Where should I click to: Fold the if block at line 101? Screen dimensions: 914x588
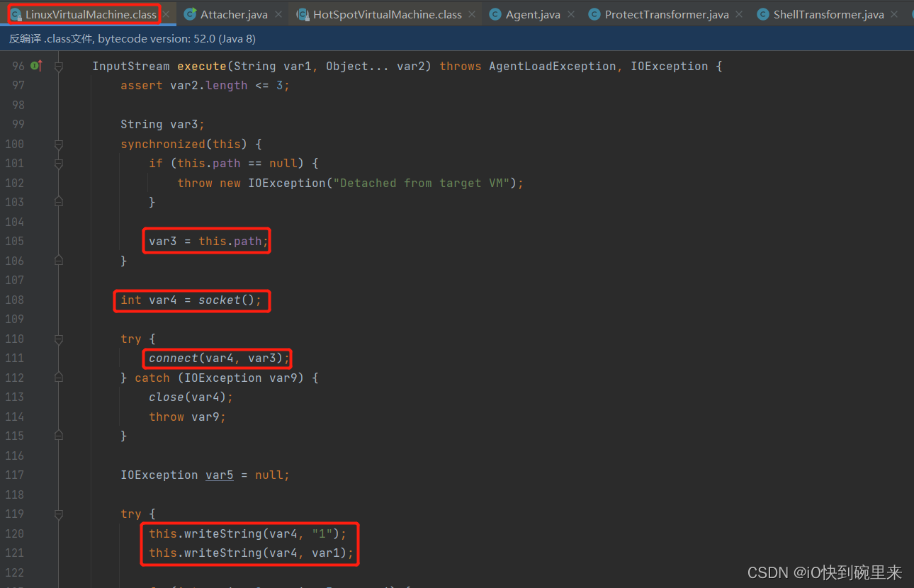[59, 164]
